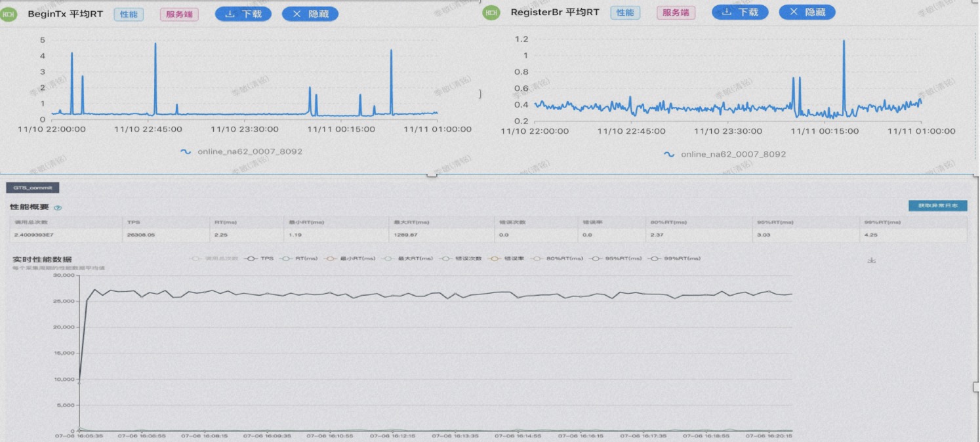This screenshot has width=980, height=442.
Task: Hide the BeginTx 平均RT chart
Action: coord(310,13)
